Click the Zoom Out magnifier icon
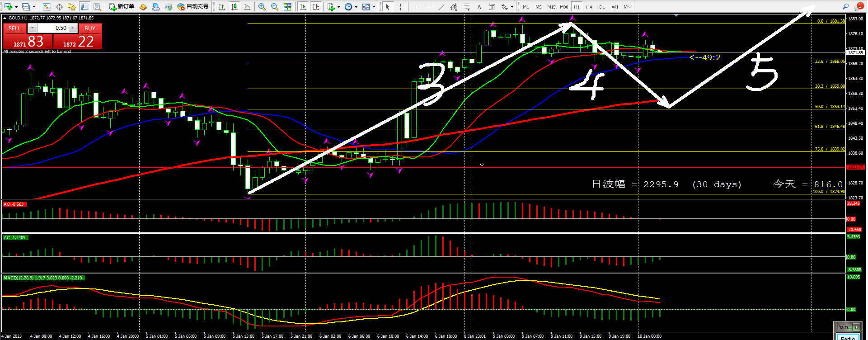 274,7
